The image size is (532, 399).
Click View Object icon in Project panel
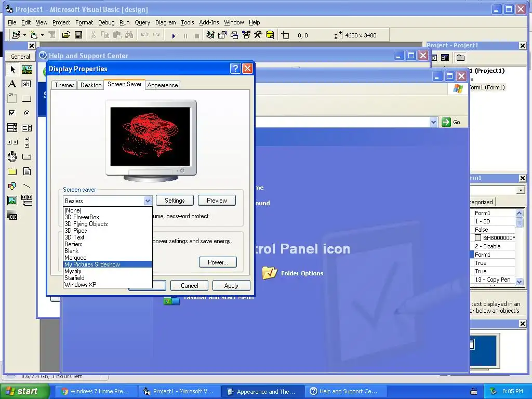(445, 58)
